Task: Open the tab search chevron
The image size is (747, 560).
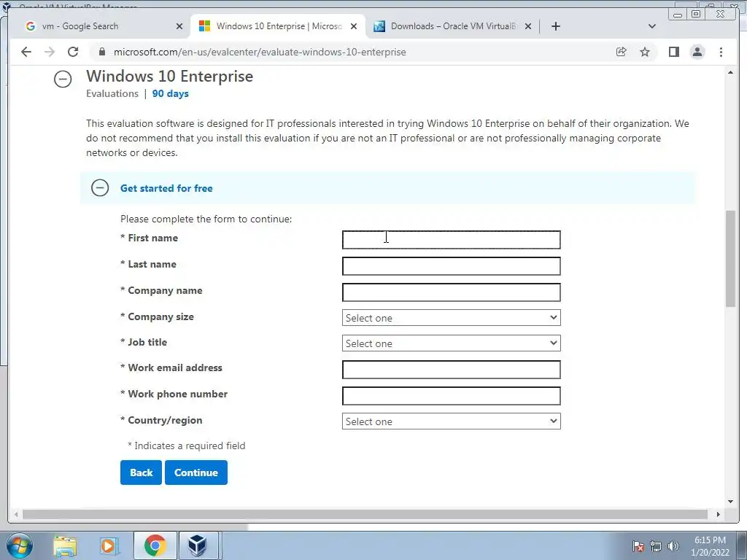Action: pos(652,26)
